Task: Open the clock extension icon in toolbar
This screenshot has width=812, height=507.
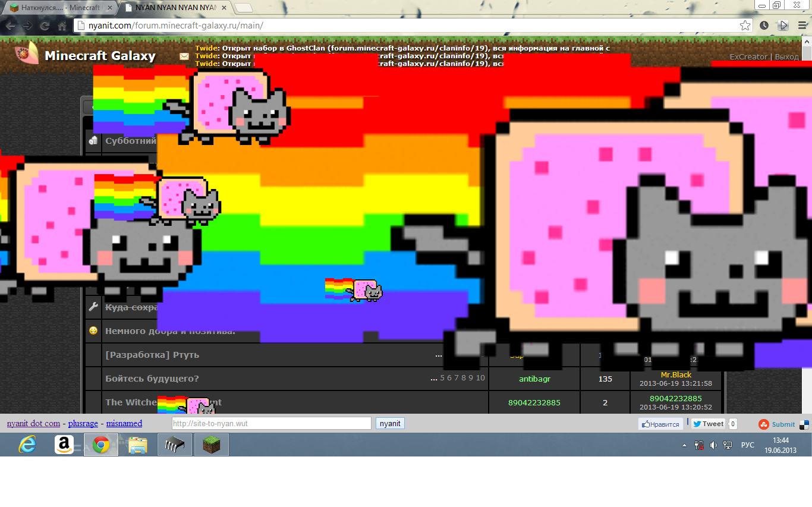Action: tap(764, 26)
